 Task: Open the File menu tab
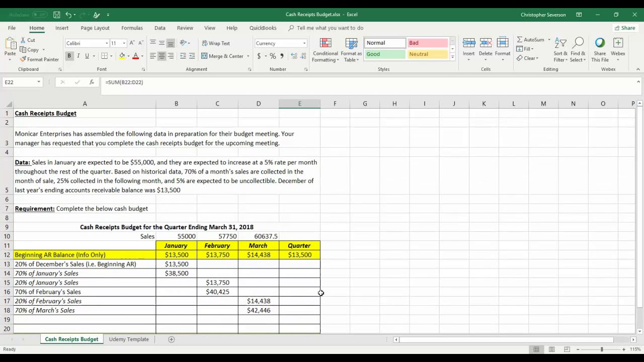12,28
